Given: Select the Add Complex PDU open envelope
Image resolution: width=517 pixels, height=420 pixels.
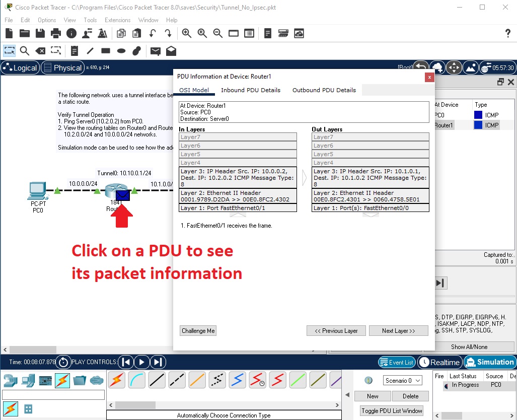Looking at the screenshot, I should click(x=171, y=51).
